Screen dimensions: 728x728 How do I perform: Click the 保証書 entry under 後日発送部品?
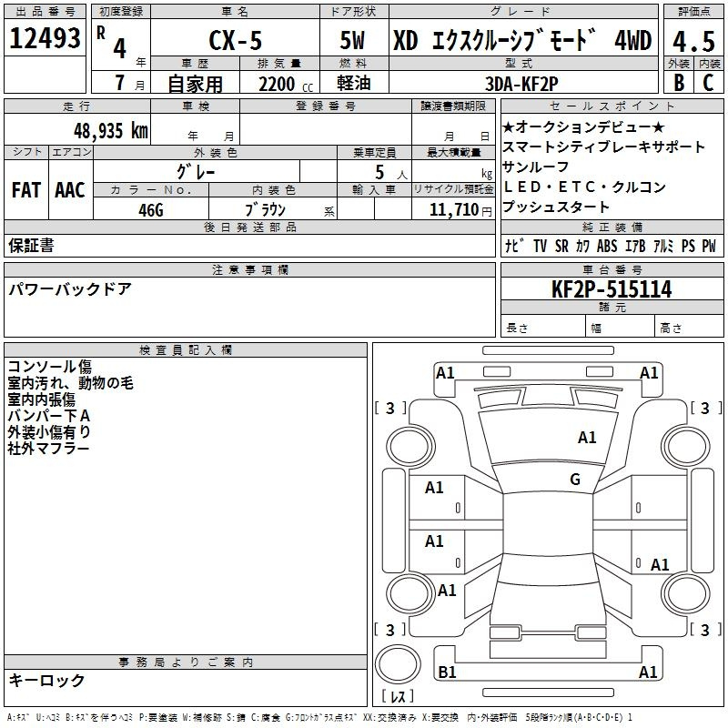pos(31,245)
